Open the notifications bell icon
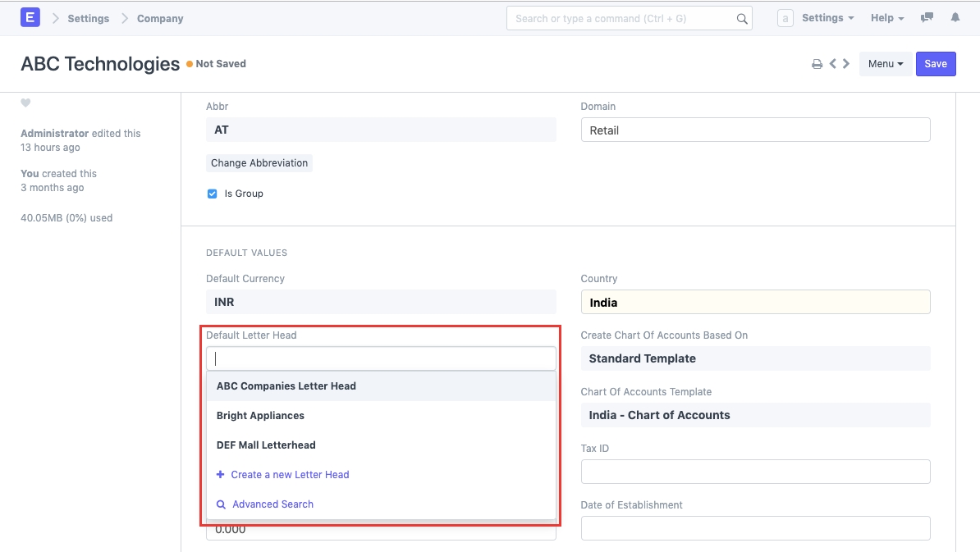 point(955,18)
